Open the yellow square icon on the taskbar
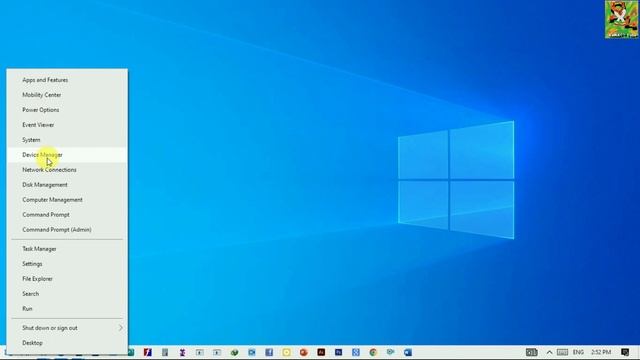Image resolution: width=640 pixels, height=360 pixels. click(x=287, y=352)
